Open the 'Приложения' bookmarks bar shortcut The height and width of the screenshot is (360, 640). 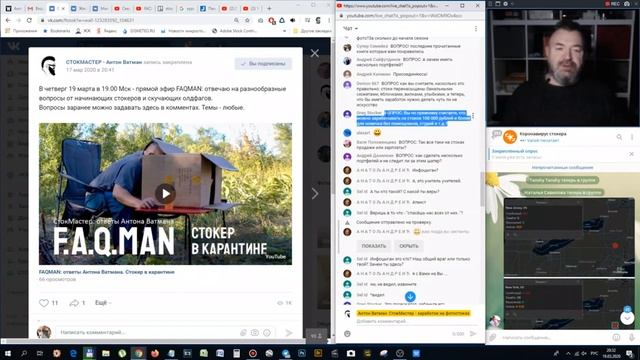coord(20,31)
